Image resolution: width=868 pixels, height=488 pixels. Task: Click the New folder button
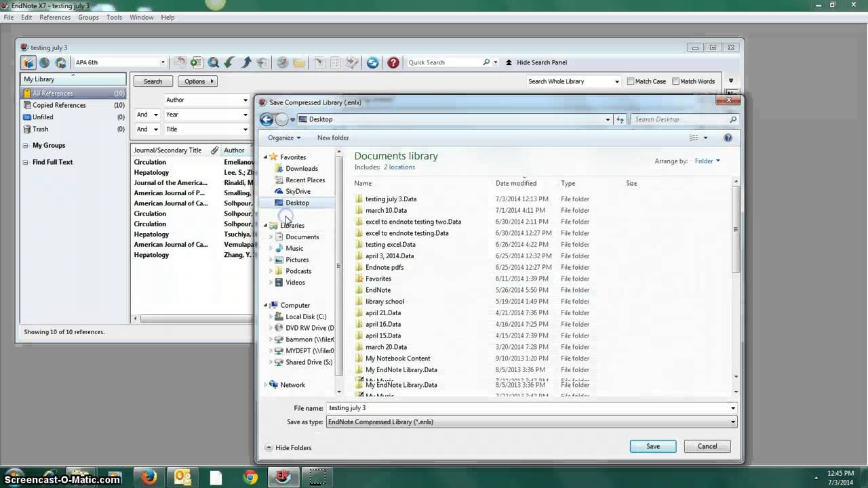tap(333, 138)
